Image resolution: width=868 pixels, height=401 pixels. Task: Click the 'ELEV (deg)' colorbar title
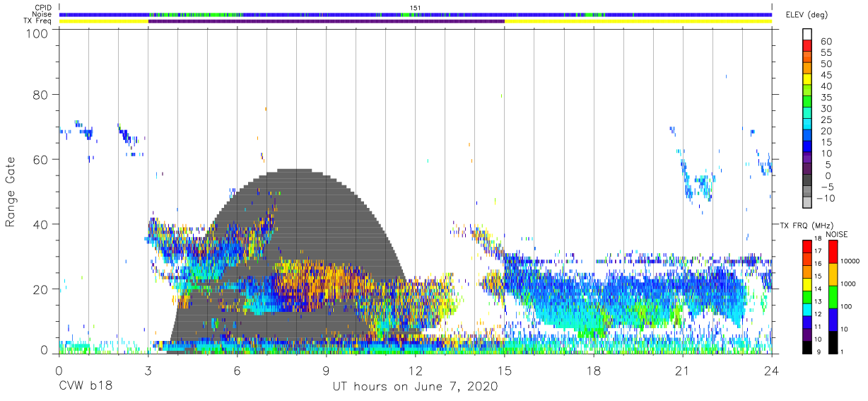pyautogui.click(x=807, y=15)
